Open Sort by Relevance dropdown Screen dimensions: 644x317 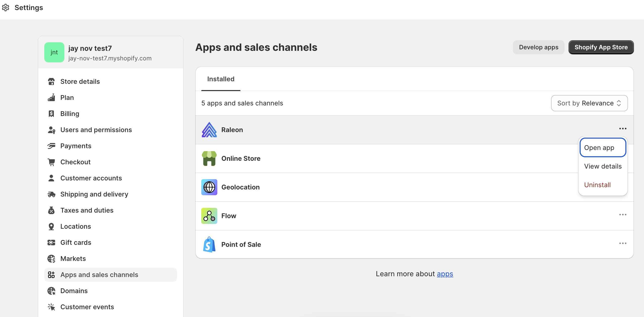pyautogui.click(x=589, y=103)
